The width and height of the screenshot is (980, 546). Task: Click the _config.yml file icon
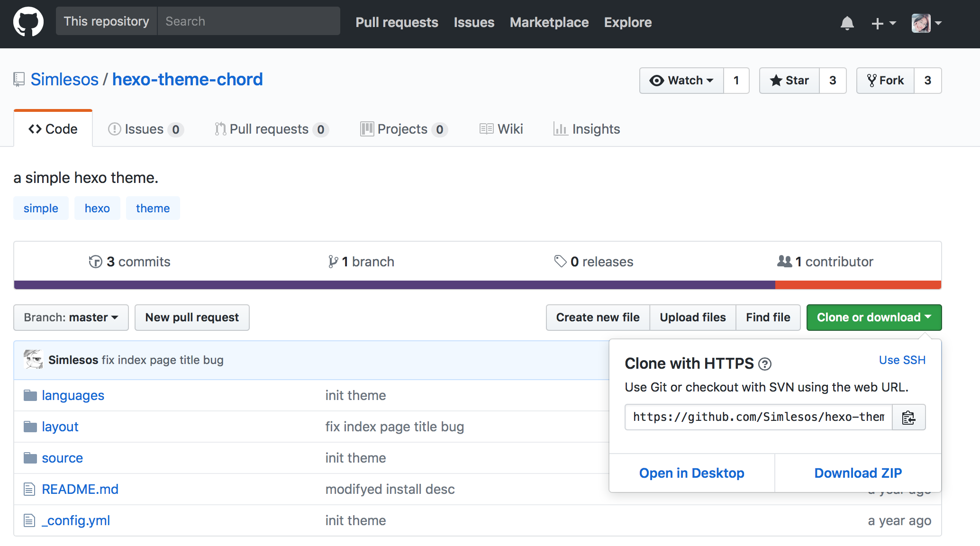click(x=29, y=520)
